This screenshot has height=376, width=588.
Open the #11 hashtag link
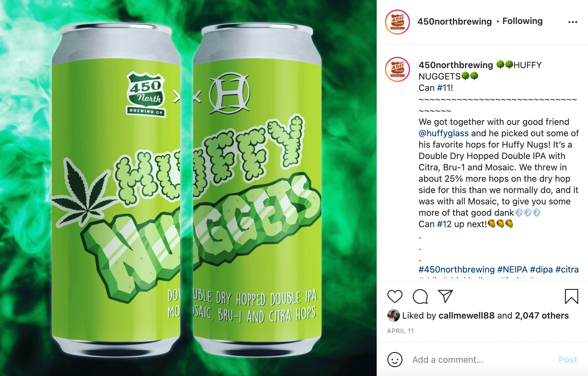click(444, 88)
